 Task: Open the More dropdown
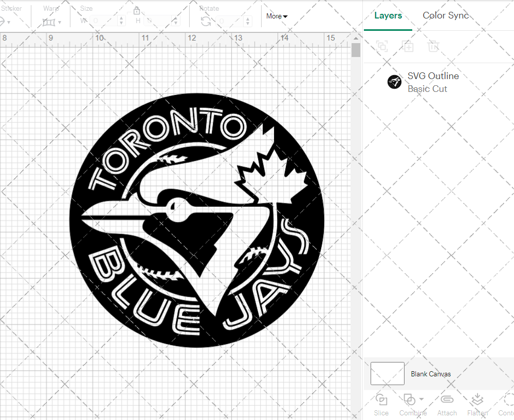pyautogui.click(x=277, y=16)
